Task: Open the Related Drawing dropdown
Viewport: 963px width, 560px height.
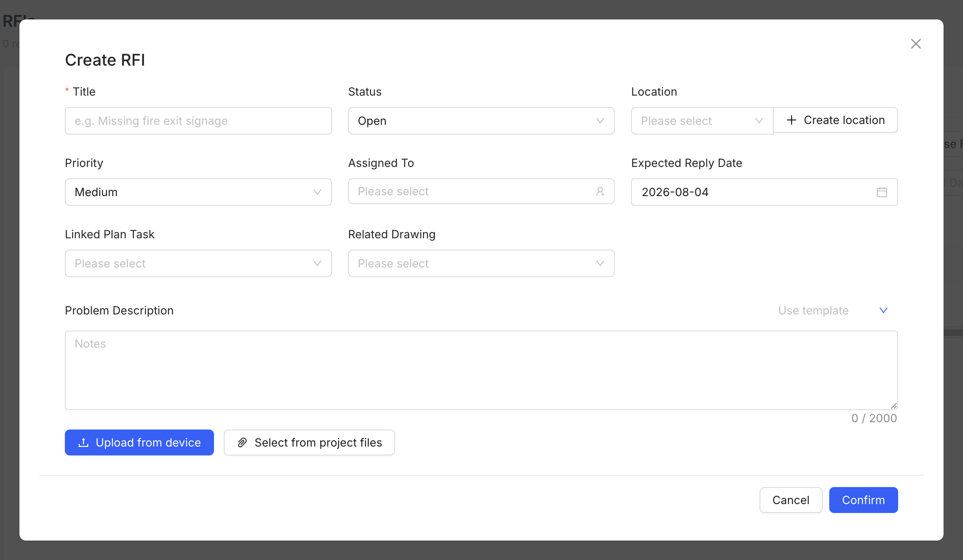Action: tap(481, 263)
